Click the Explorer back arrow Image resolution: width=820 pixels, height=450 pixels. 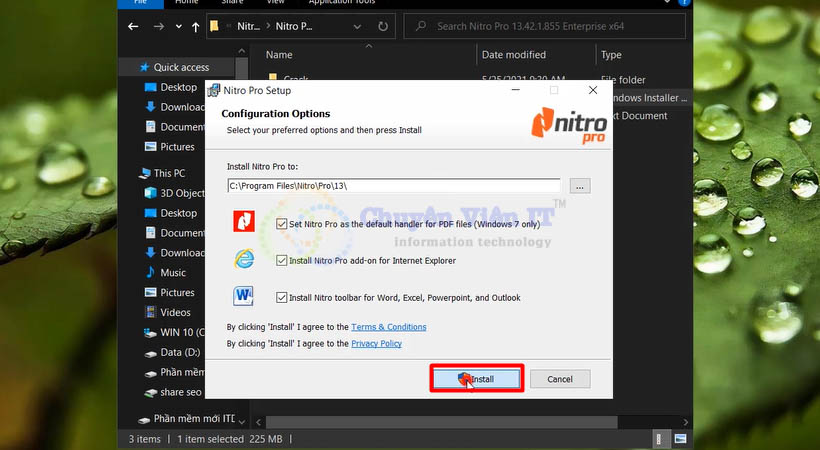134,26
